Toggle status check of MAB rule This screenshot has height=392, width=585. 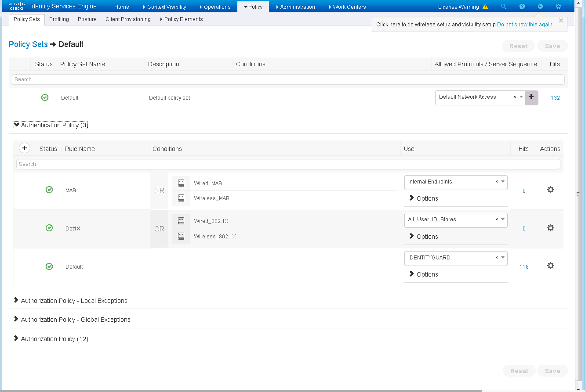point(49,190)
